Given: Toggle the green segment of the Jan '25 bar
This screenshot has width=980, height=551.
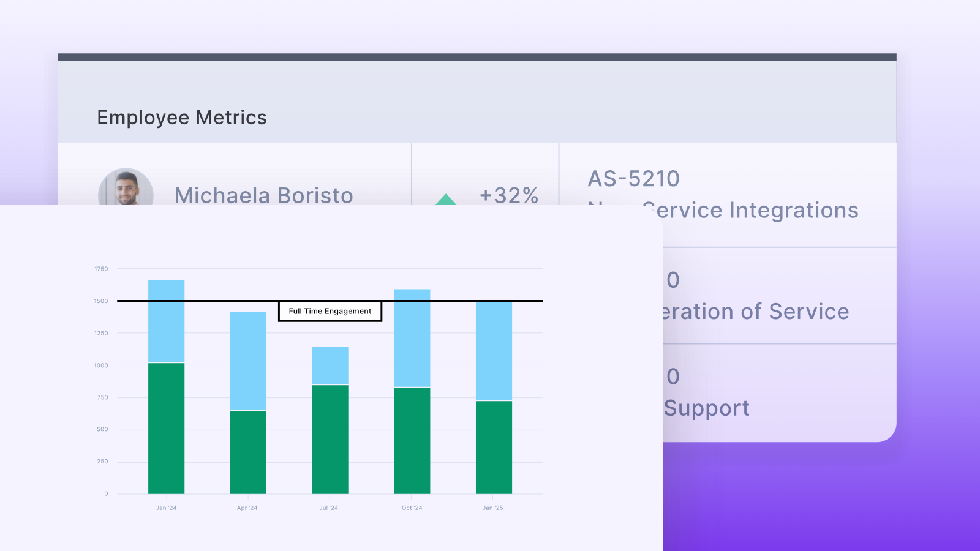Looking at the screenshot, I should tap(493, 447).
